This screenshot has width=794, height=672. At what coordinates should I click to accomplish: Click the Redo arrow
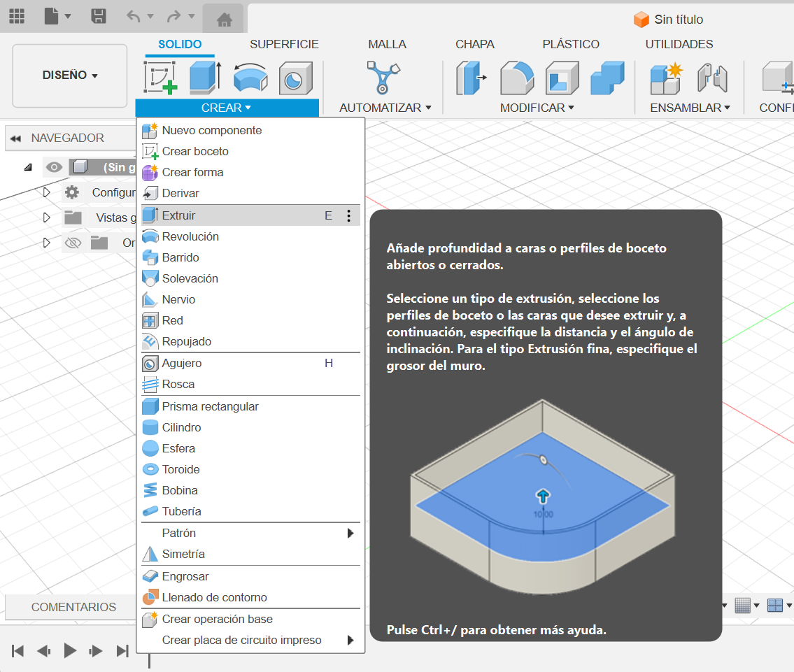click(174, 17)
